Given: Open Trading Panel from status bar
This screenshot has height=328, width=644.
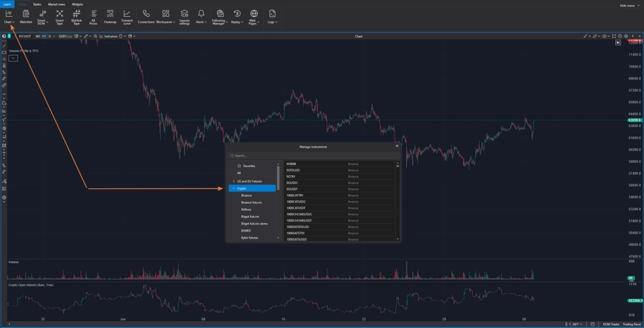Looking at the screenshot, I should 631,324.
